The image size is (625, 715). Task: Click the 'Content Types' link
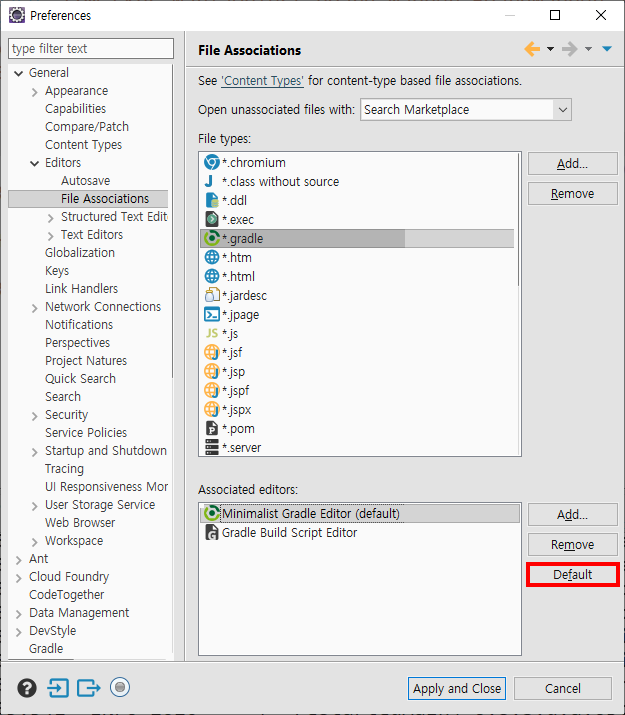click(262, 81)
